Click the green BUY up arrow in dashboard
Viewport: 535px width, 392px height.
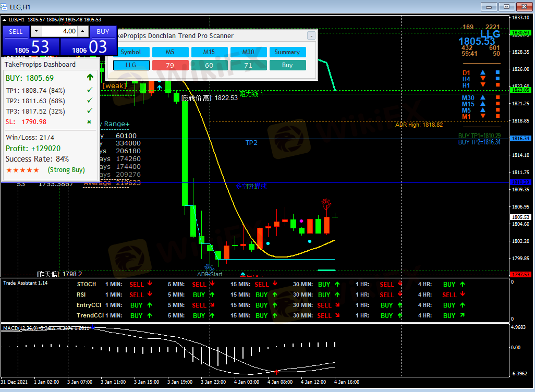click(x=90, y=78)
